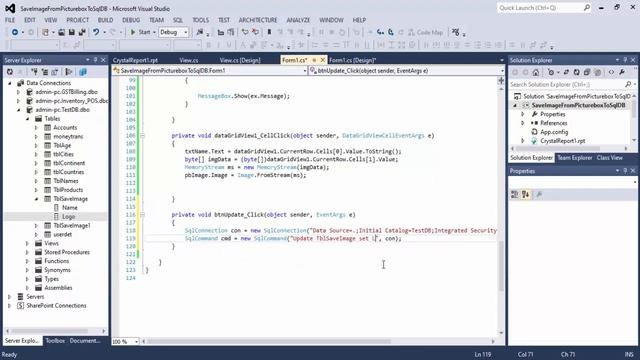Click the Uncomment selected lines icon

(255, 32)
